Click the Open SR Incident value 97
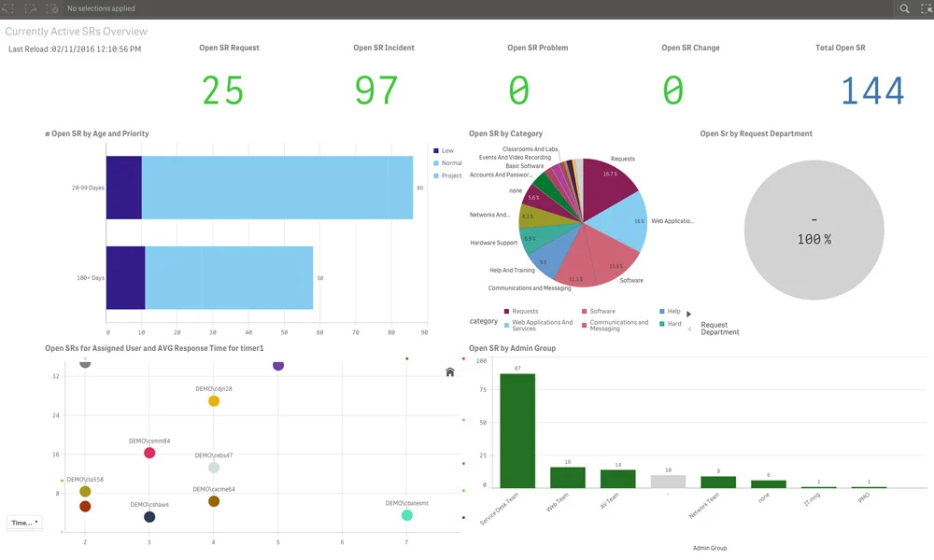 (375, 91)
